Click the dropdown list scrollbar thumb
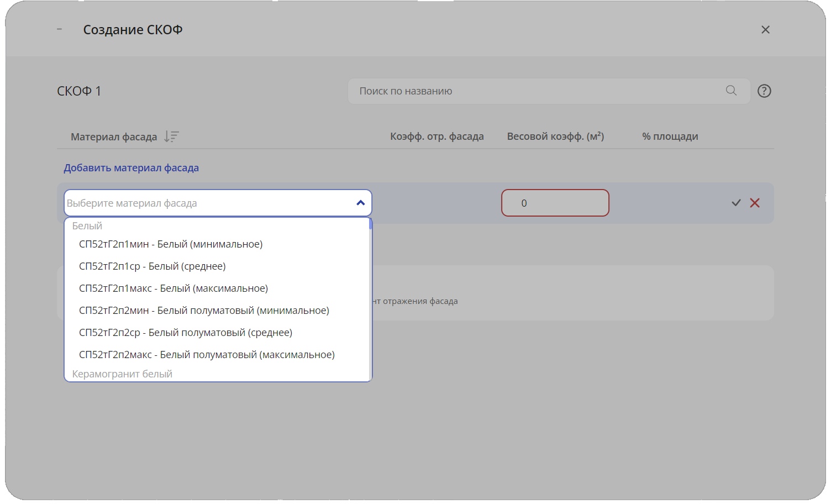The image size is (831, 504). 371,223
